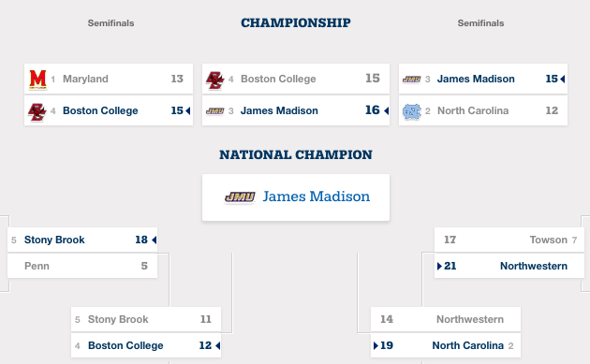Click Boston College row with score 12
This screenshot has width=590, height=364.
click(x=146, y=345)
